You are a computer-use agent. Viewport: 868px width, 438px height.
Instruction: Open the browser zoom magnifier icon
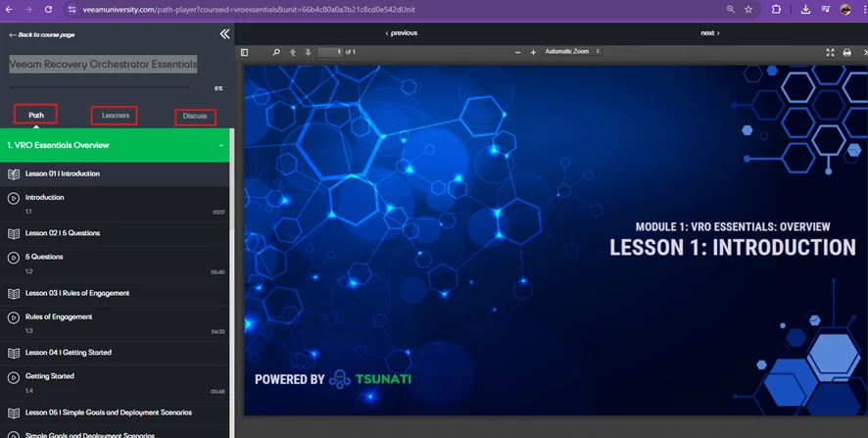(731, 10)
